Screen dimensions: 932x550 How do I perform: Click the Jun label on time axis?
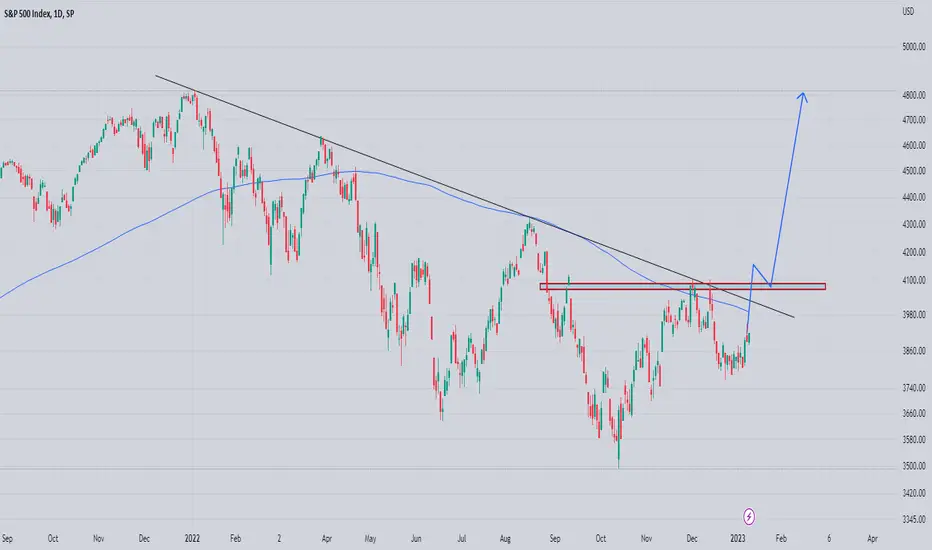coord(416,538)
